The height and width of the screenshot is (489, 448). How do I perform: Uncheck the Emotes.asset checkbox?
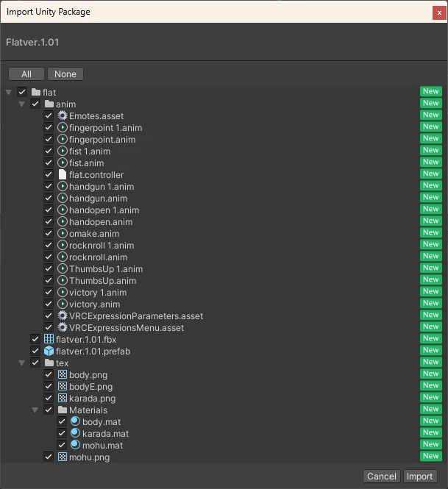(x=49, y=115)
